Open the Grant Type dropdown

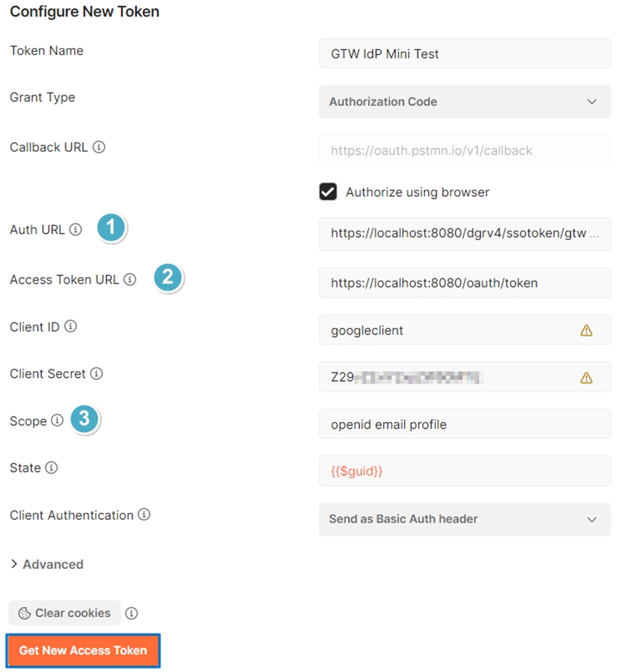[464, 102]
